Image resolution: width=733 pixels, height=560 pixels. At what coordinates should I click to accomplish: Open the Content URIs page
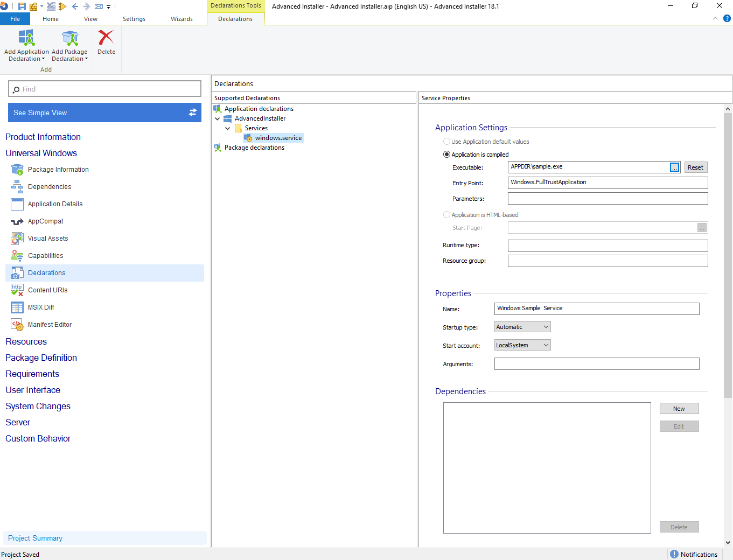[48, 290]
